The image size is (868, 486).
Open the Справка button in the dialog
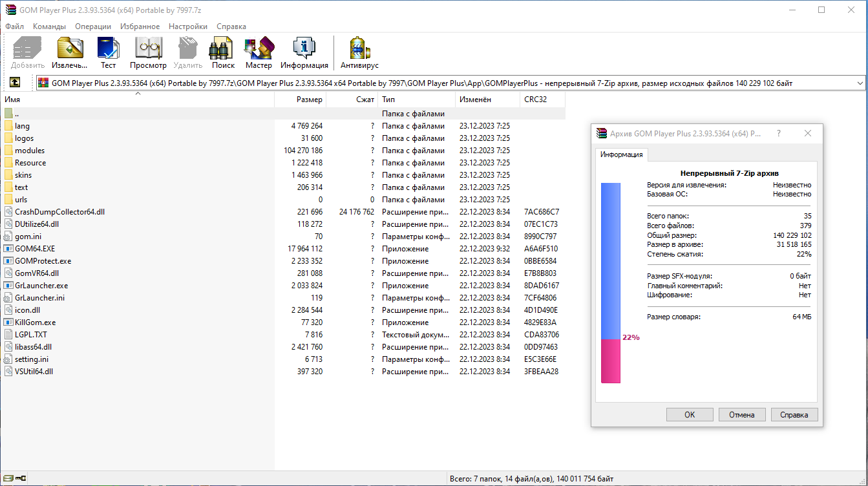[794, 414]
